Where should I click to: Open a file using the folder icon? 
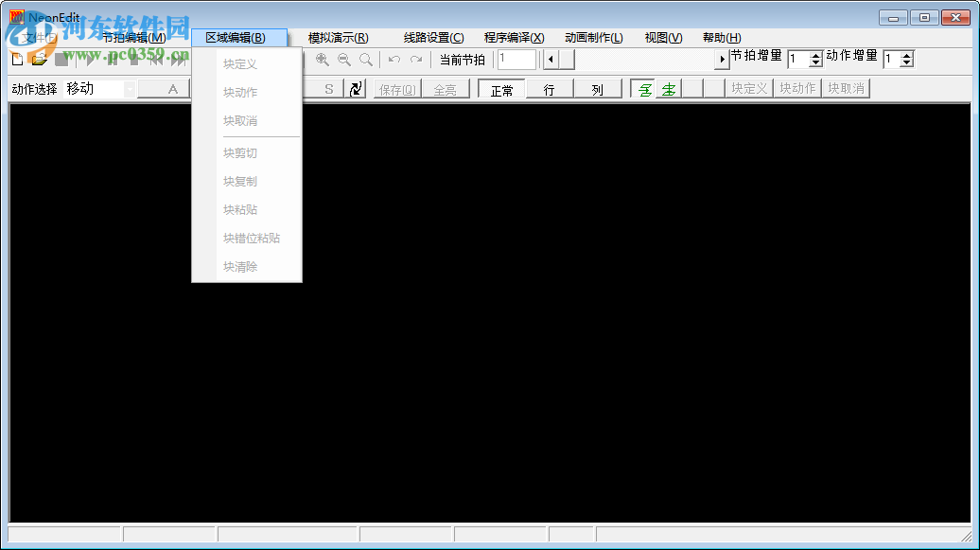(x=38, y=59)
